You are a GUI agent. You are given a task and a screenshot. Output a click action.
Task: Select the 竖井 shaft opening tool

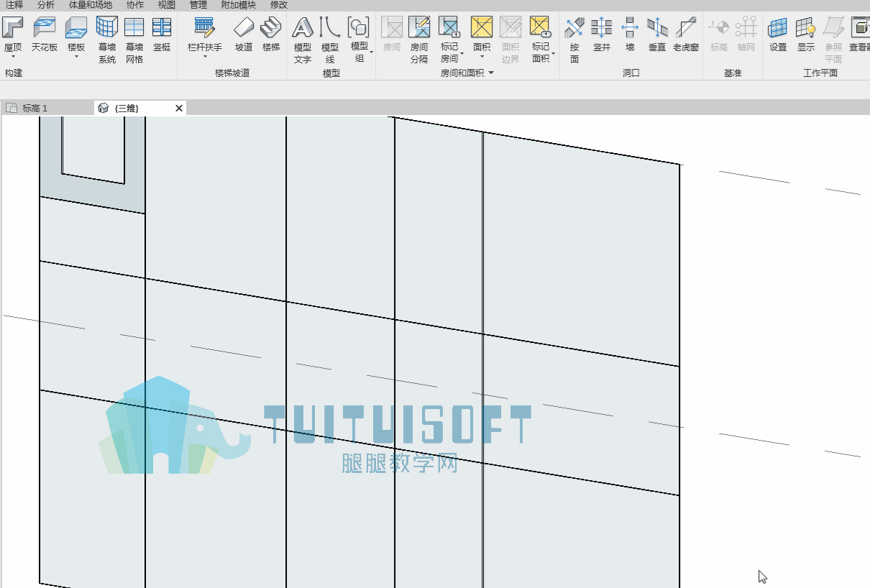[x=602, y=35]
